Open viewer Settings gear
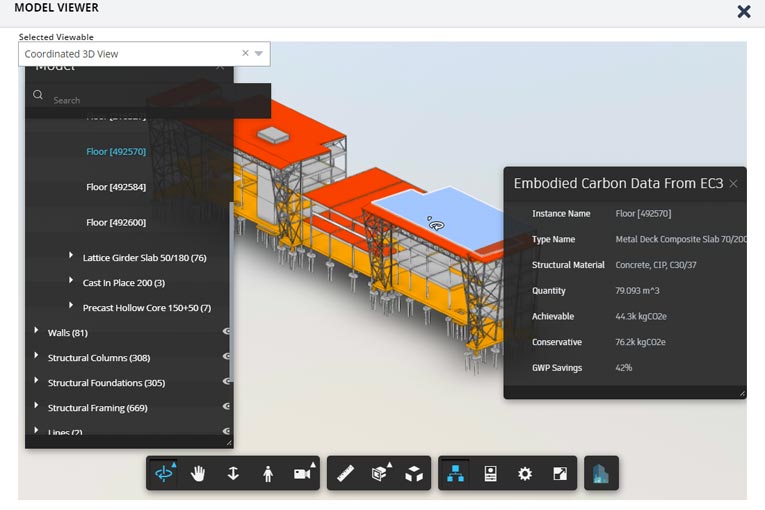 pos(525,474)
